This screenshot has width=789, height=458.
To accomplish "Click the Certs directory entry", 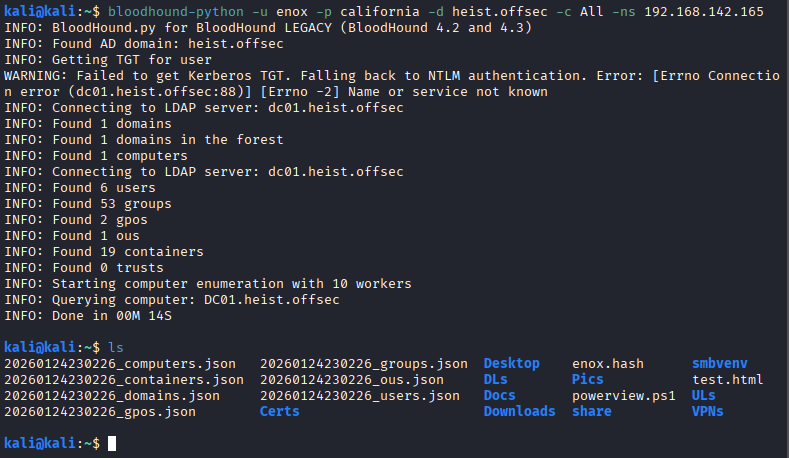I will (x=279, y=411).
